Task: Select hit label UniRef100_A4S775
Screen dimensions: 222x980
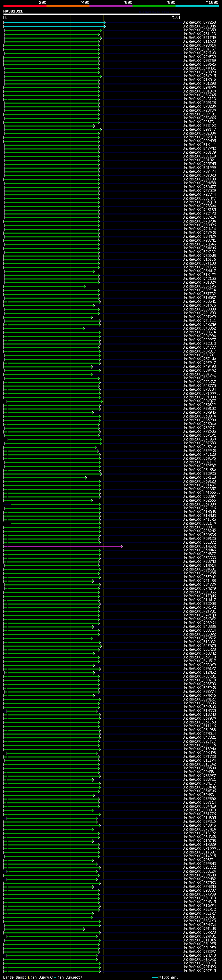Action: (199, 386)
